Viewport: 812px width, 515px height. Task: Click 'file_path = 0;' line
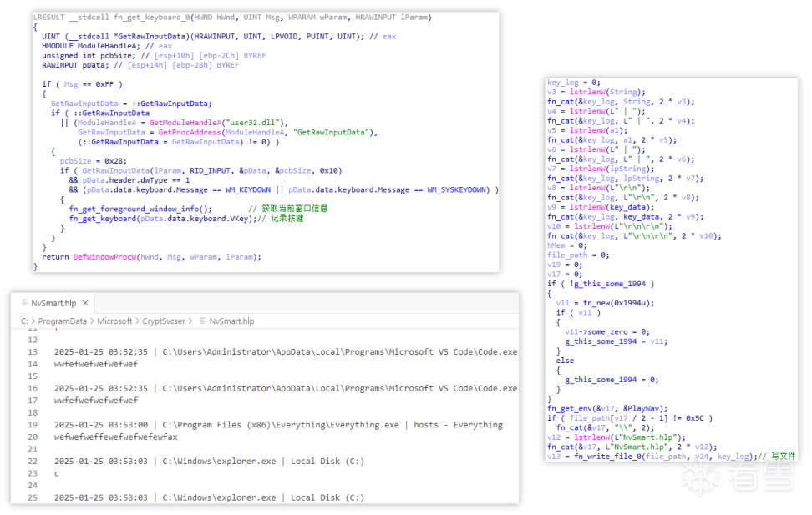578,255
